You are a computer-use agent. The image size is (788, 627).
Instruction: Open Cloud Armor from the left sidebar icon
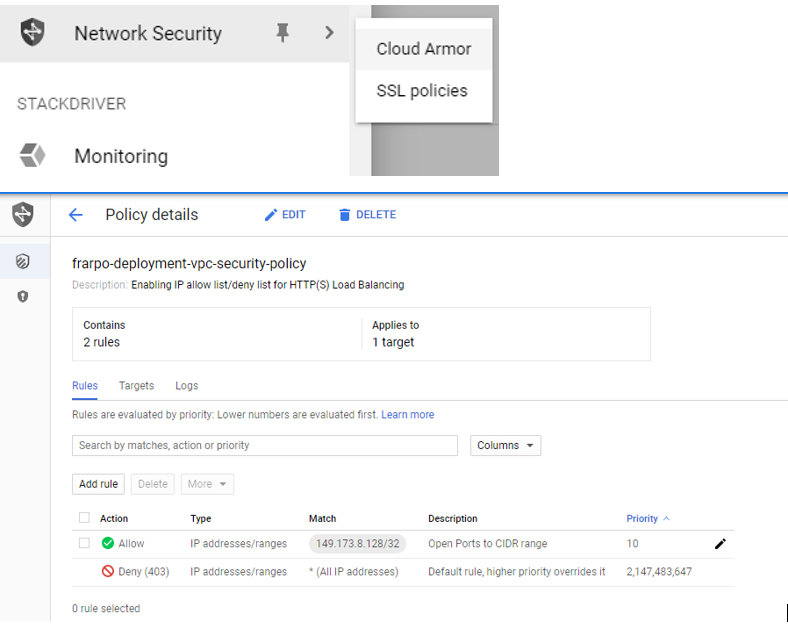pos(23,261)
